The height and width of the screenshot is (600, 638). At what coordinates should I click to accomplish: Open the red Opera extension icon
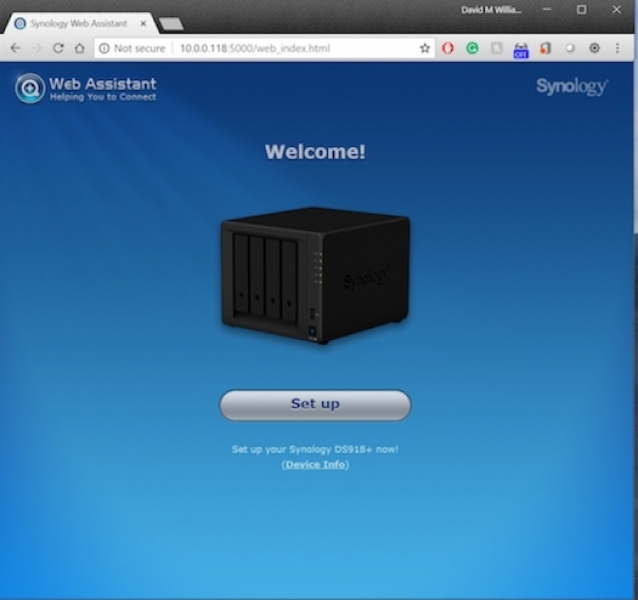[x=448, y=48]
